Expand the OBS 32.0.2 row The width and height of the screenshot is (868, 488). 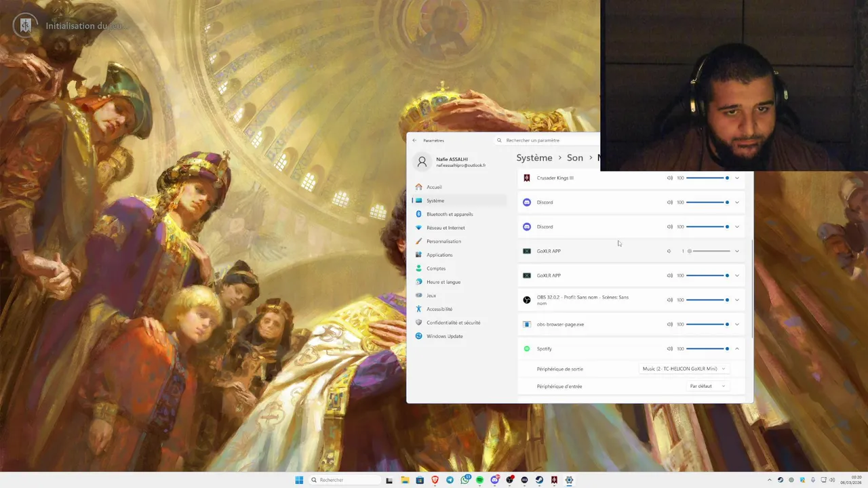click(737, 300)
